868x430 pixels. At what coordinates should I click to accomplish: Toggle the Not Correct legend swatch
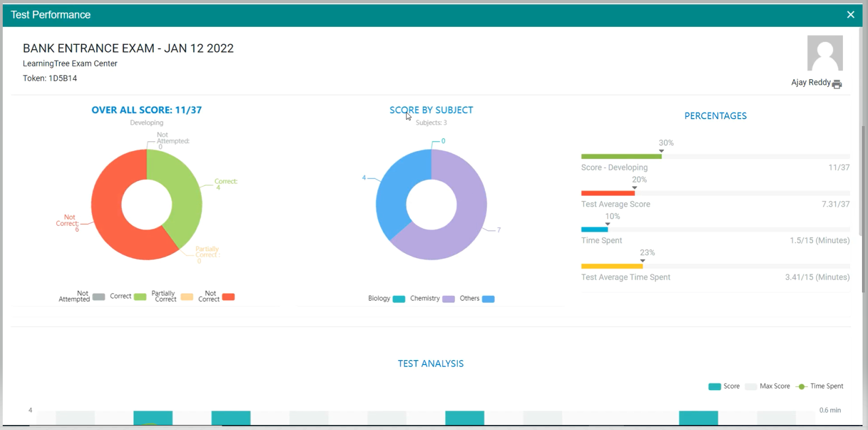pyautogui.click(x=228, y=297)
